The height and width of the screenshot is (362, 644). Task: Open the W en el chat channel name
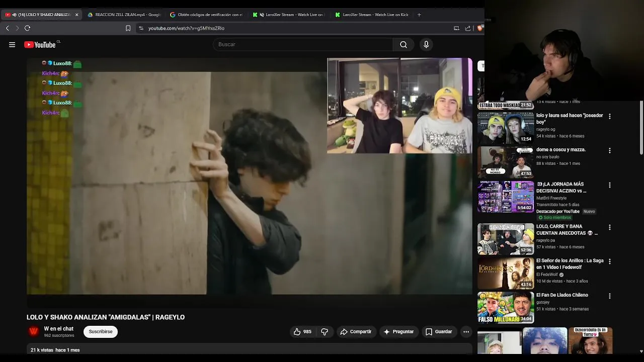[58, 329]
